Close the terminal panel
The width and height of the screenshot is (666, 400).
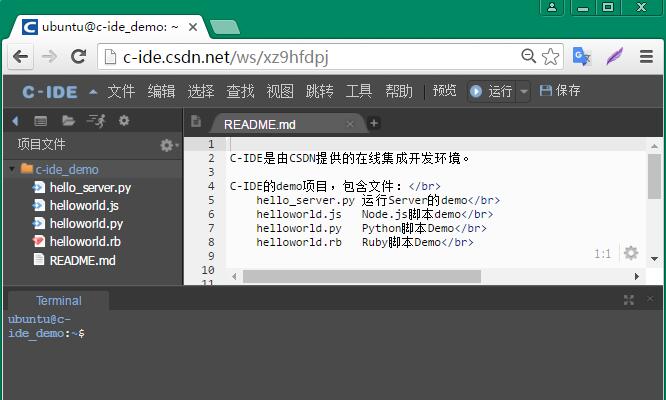650,299
